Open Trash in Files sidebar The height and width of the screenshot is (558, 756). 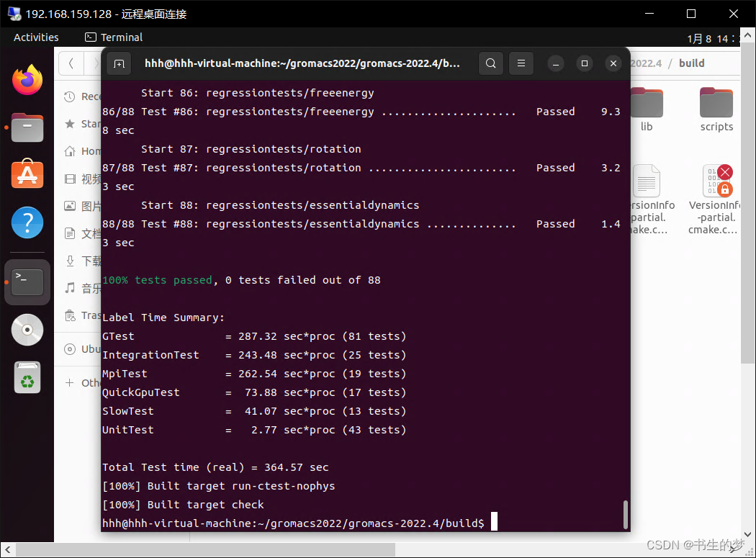tap(83, 316)
